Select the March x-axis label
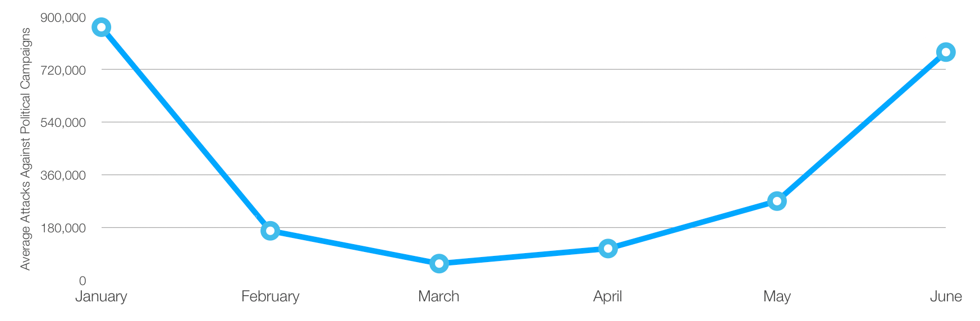This screenshot has height=321, width=980. click(439, 296)
